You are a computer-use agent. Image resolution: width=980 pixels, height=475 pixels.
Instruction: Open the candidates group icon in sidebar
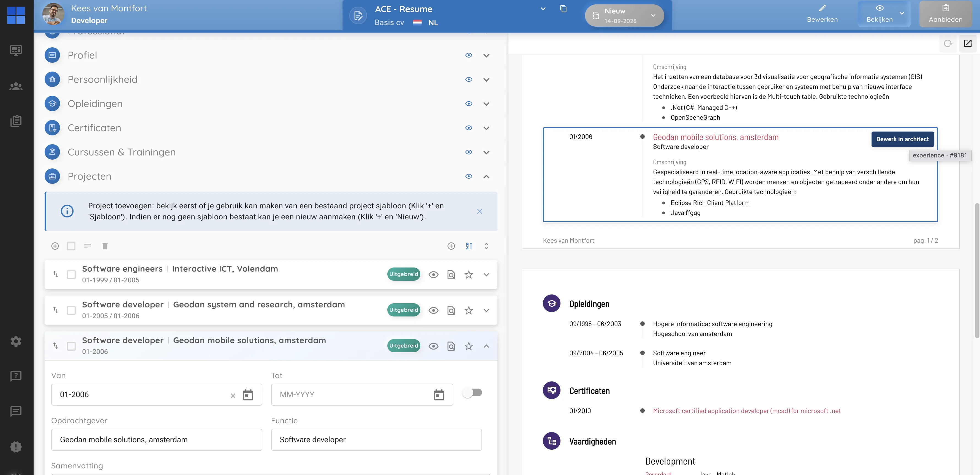[x=16, y=87]
